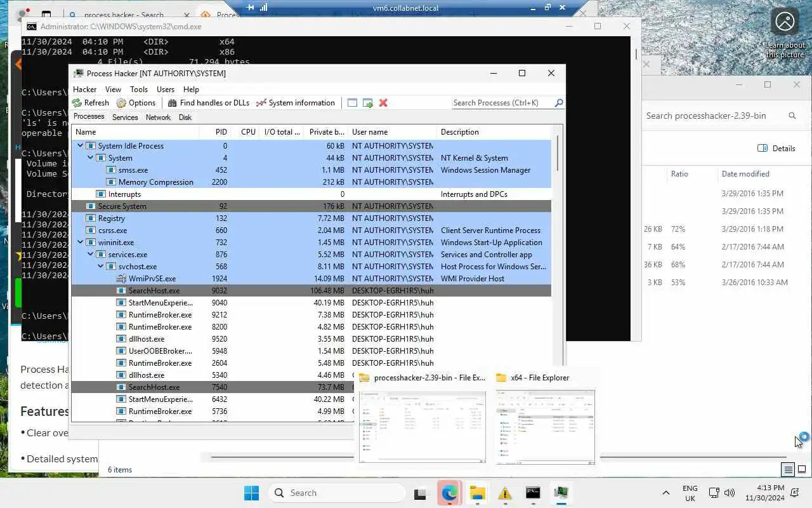Select the csrss.exe process

click(x=311, y=231)
